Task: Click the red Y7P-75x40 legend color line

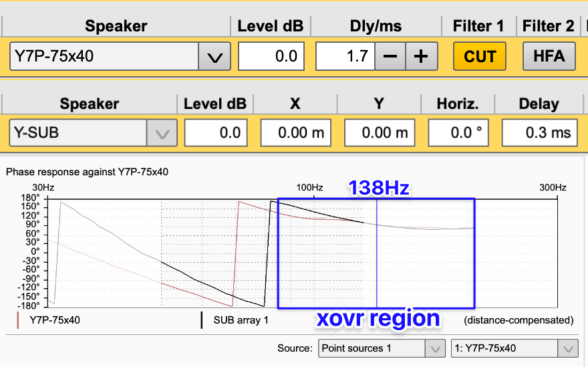Action: pos(17,320)
